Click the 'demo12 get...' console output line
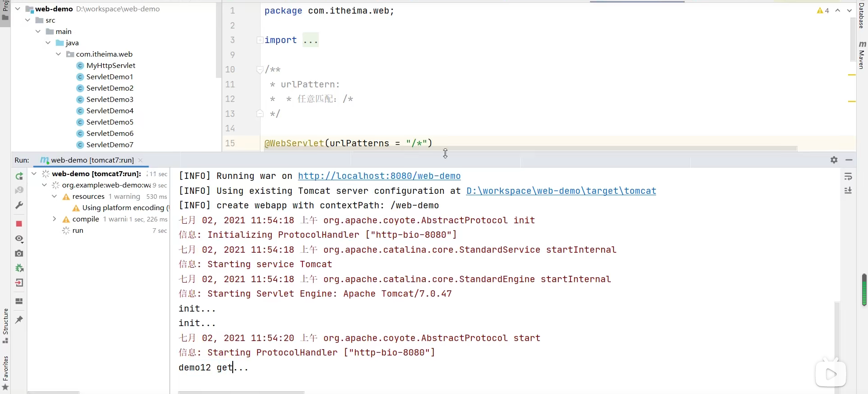 213,367
